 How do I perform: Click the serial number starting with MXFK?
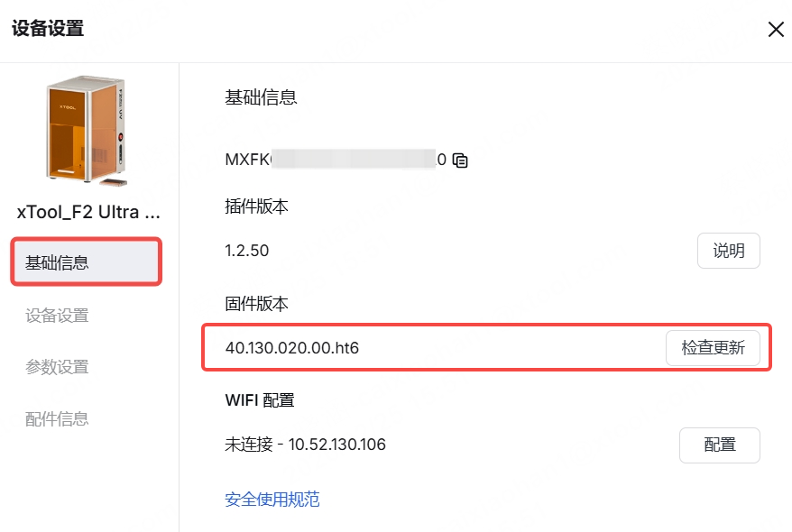[x=336, y=160]
